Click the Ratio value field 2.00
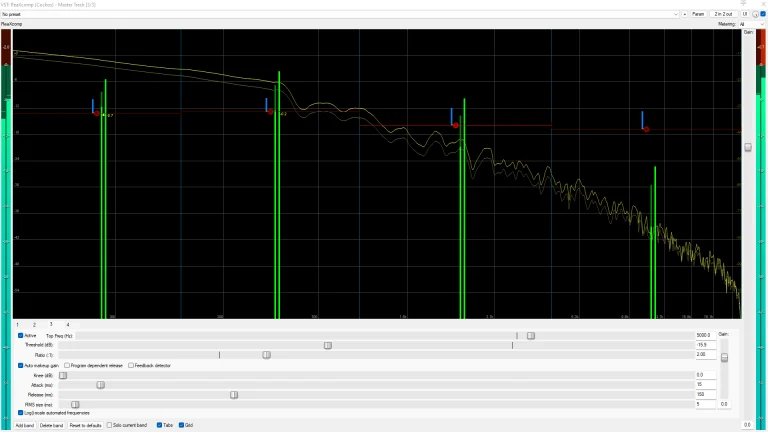768x432 pixels. (705, 355)
